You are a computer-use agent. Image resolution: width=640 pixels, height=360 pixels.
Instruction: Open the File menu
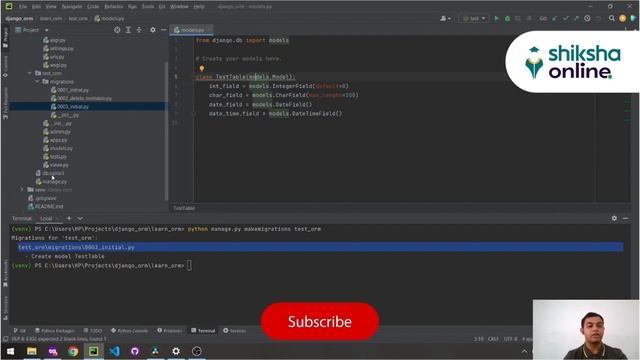point(23,7)
